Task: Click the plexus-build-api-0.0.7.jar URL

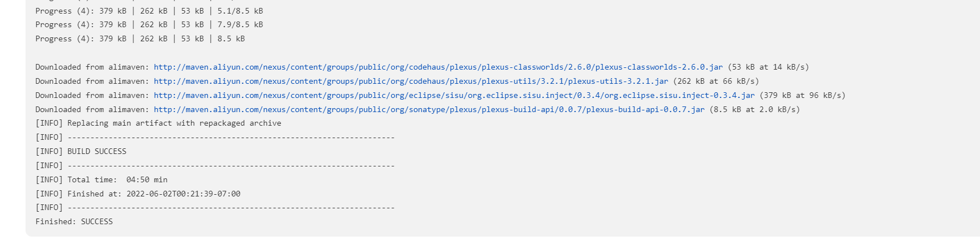Action: click(429, 110)
